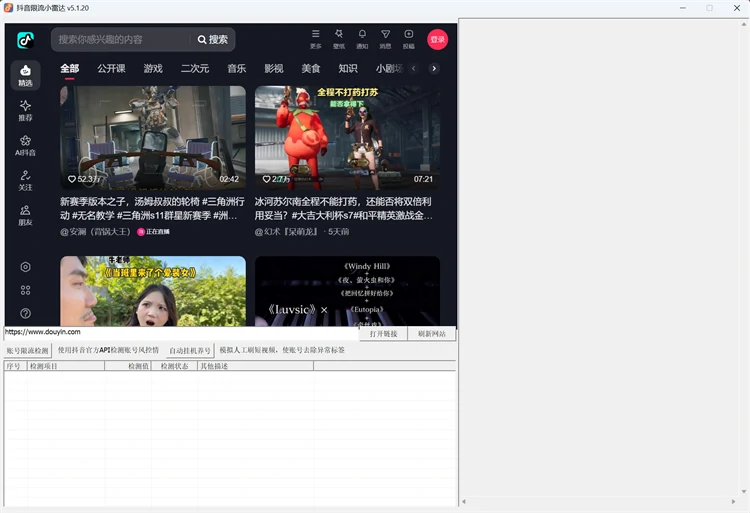Open author @幻术『呆萌龙』
The image size is (750, 513).
coord(286,232)
